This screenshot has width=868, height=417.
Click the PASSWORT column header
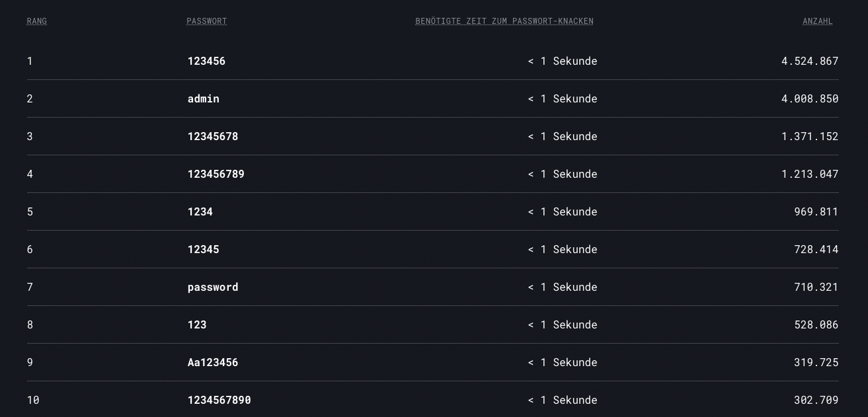(x=207, y=21)
